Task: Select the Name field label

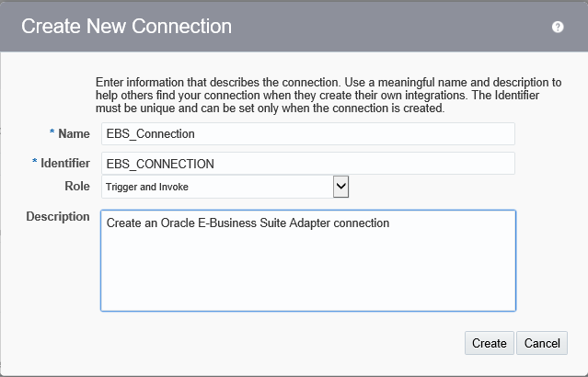Action: point(74,133)
